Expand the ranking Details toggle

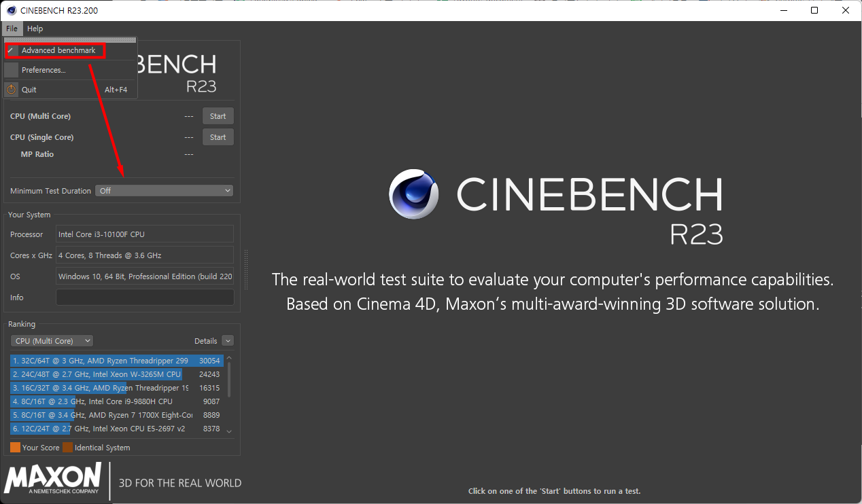[228, 341]
